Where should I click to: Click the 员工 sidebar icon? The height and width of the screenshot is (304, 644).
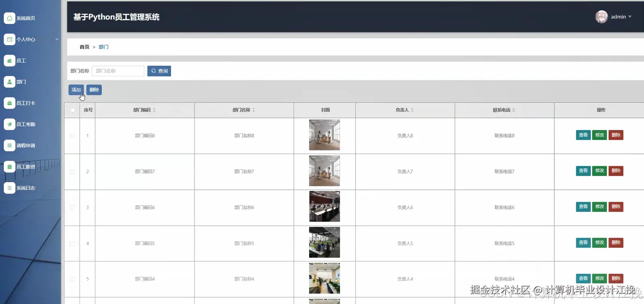[x=10, y=61]
